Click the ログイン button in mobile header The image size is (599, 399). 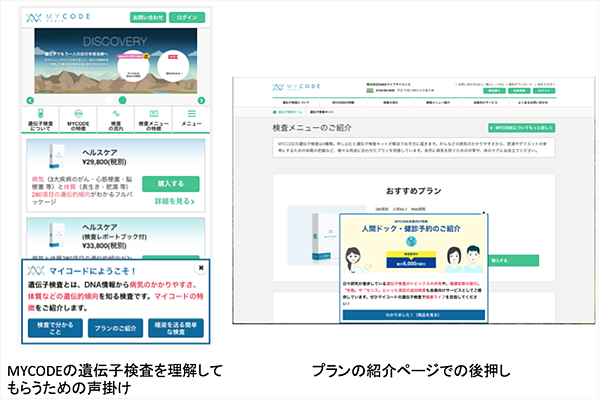pyautogui.click(x=187, y=18)
